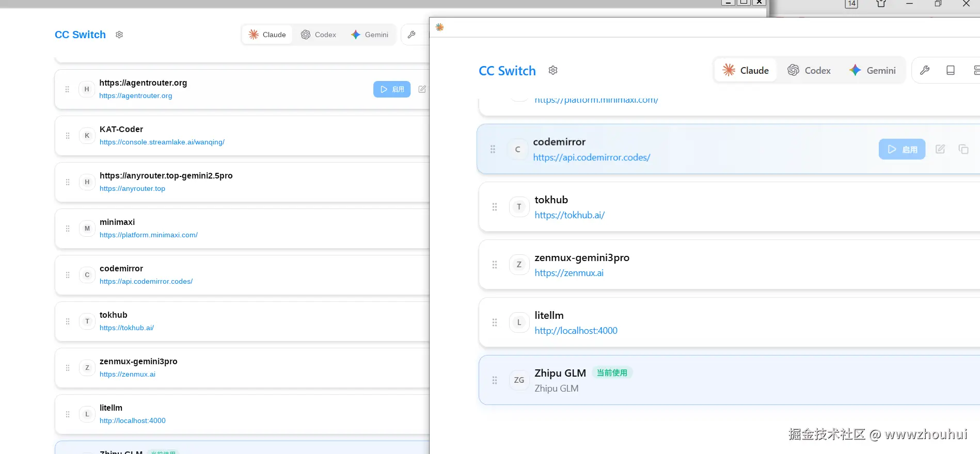This screenshot has height=454, width=980.
Task: Click the M avatar of minimaxi in back window
Action: point(87,229)
